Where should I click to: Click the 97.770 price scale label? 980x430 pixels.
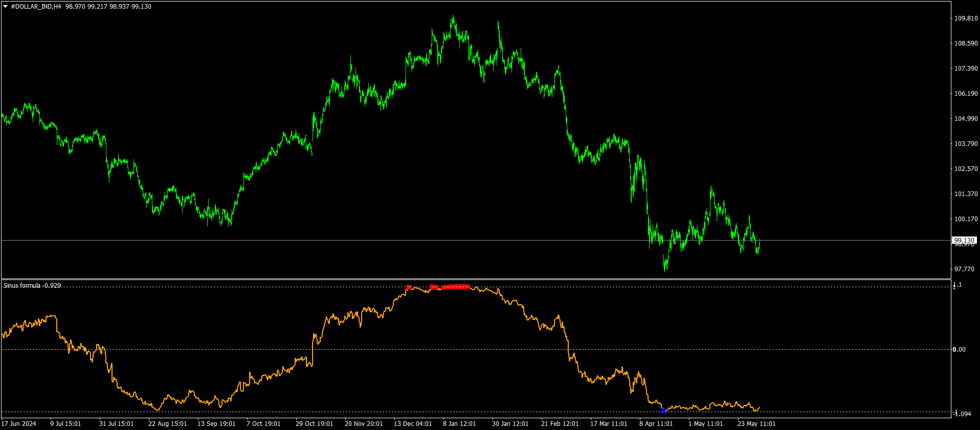(x=964, y=269)
